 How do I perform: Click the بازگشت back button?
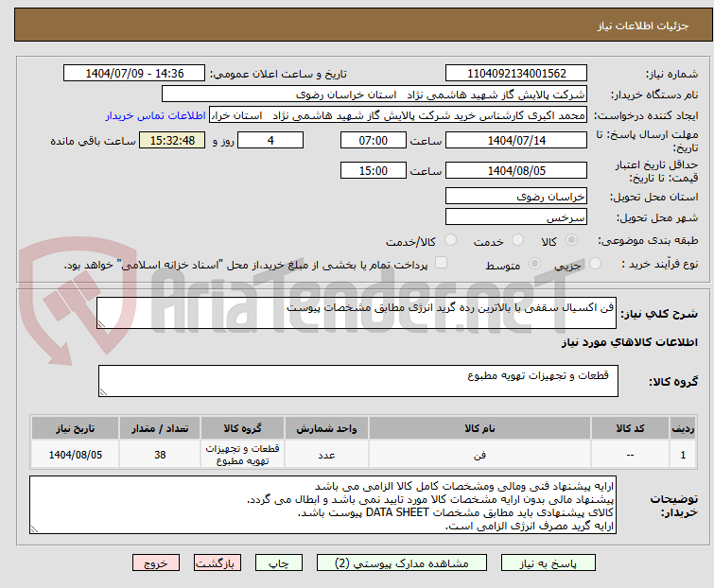218,563
